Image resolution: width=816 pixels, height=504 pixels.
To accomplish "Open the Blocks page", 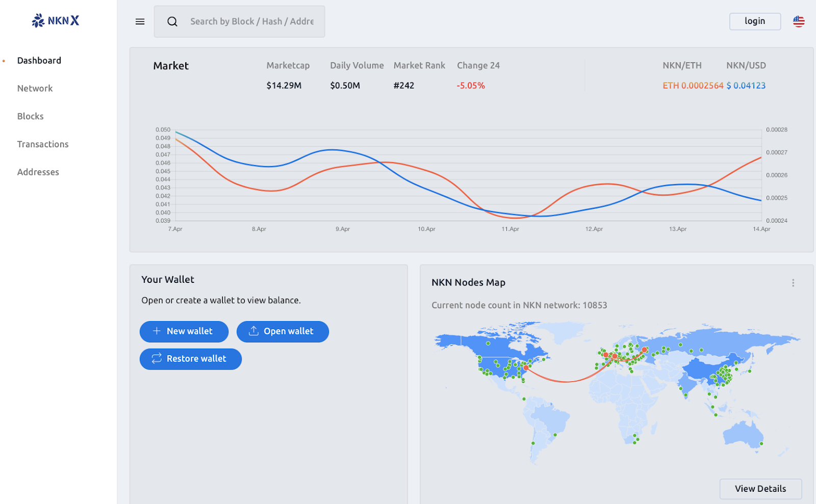I will 31,116.
